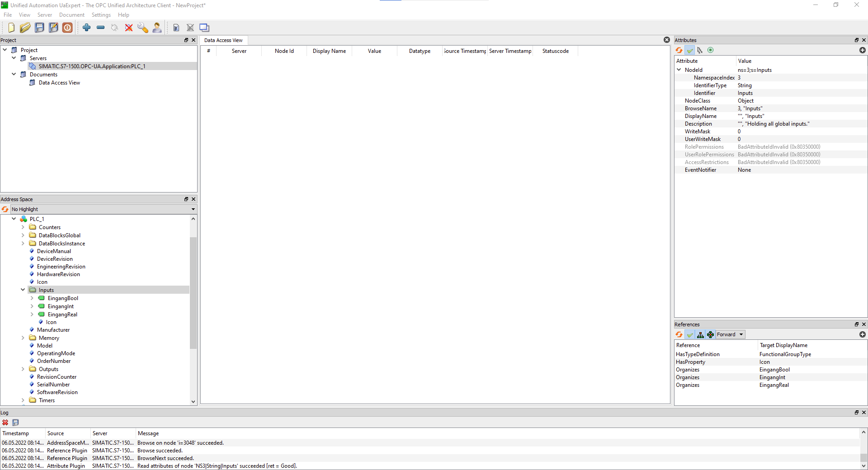Switch to the Data Access View tab
This screenshot has height=470, width=868.
click(x=223, y=40)
